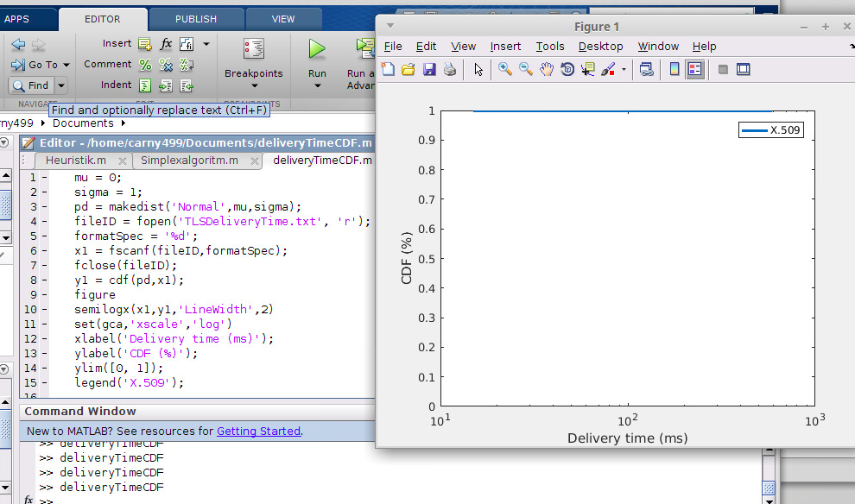Open the Find dropdown arrow
This screenshot has height=504, width=855.
tap(61, 85)
